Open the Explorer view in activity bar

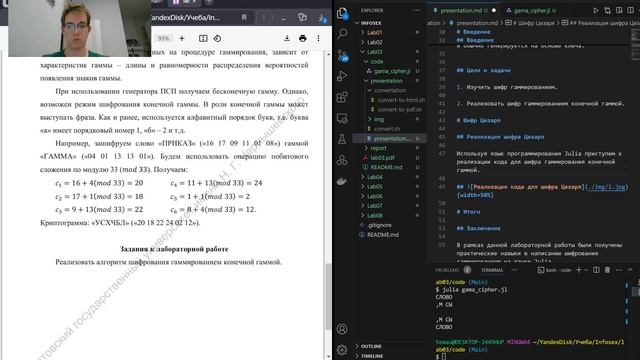tap(342, 13)
